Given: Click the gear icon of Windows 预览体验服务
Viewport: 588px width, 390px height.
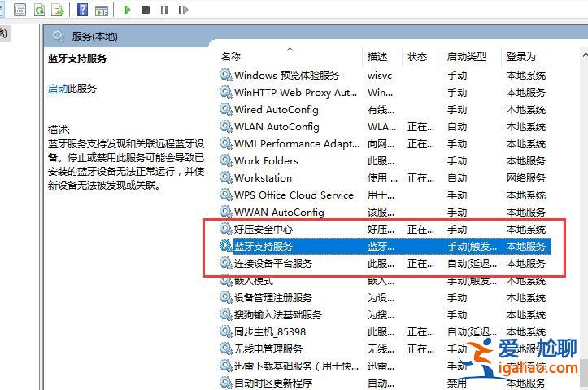Looking at the screenshot, I should coord(226,75).
